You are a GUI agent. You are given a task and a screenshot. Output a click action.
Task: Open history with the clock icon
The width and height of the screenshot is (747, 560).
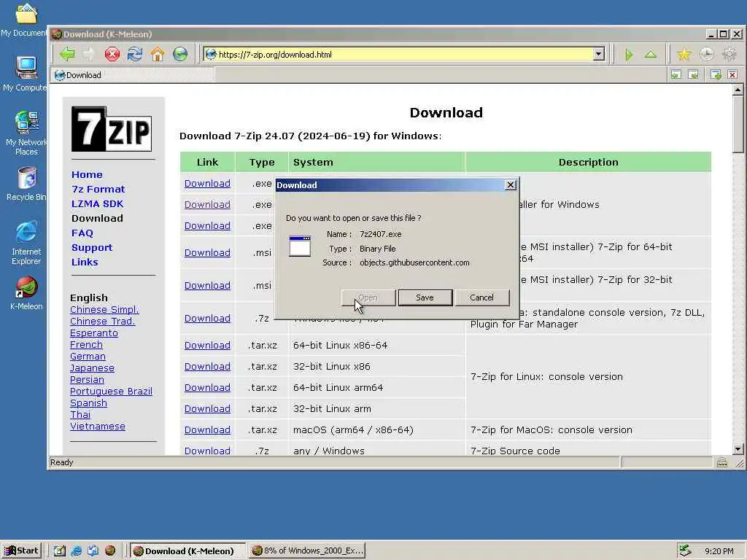click(x=707, y=54)
